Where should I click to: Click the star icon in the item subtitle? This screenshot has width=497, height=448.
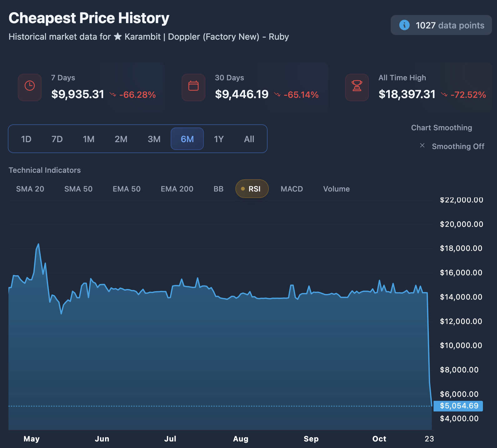click(x=118, y=37)
